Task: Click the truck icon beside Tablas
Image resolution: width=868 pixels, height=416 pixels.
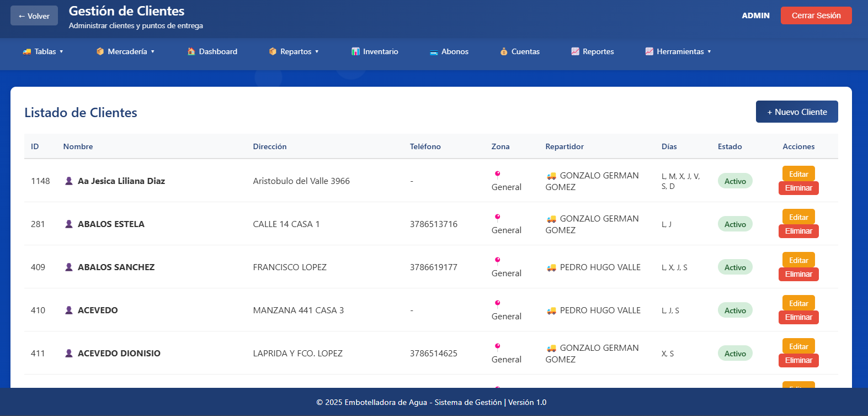Action: (26, 51)
